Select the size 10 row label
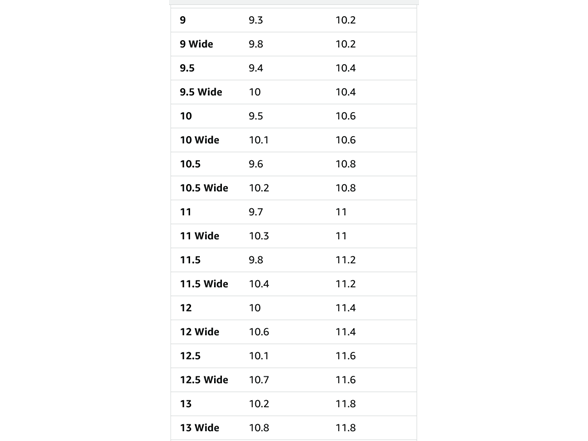 point(186,116)
